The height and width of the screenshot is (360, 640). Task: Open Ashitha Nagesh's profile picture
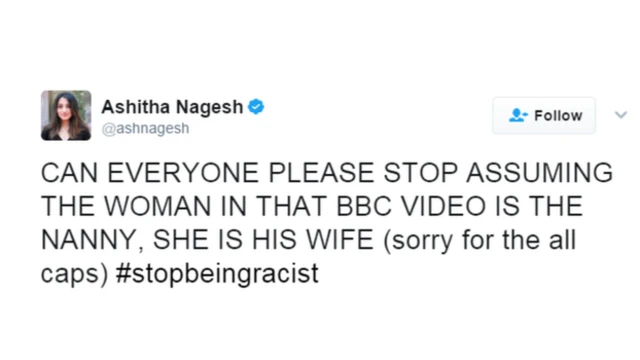click(66, 116)
